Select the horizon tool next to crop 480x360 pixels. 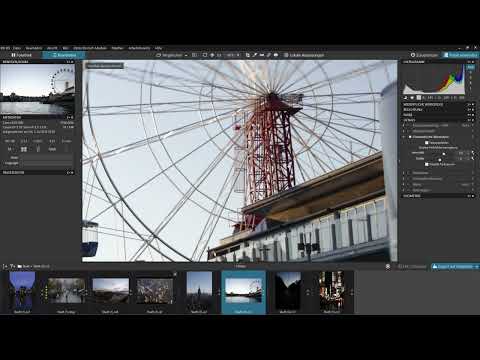(262, 55)
